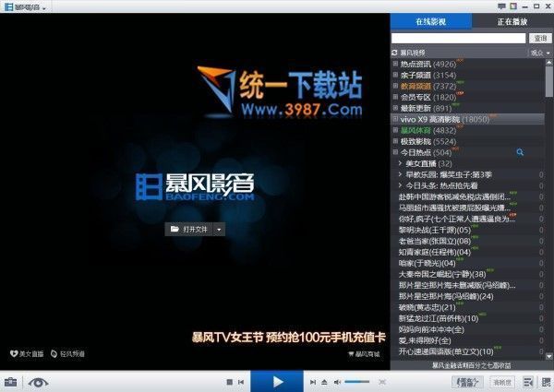Screen dimensions: 554x392
Task: Open the toolbox briefcase icon
Action: click(x=10, y=382)
